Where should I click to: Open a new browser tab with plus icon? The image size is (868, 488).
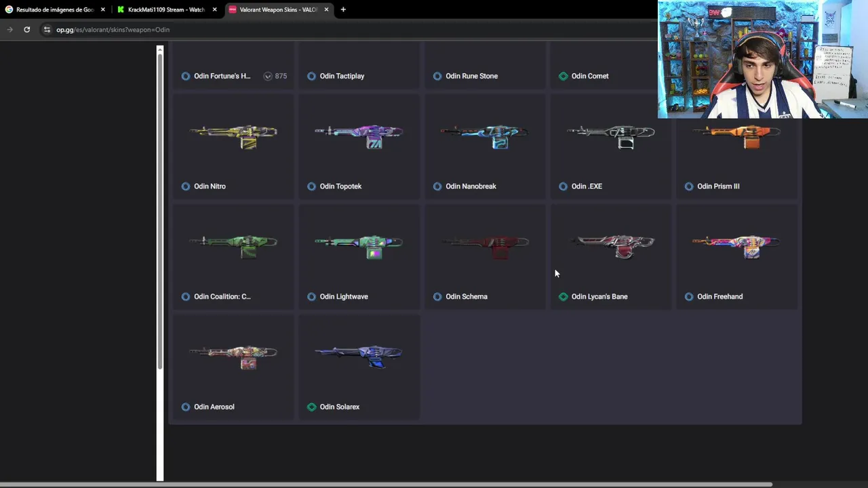click(343, 9)
